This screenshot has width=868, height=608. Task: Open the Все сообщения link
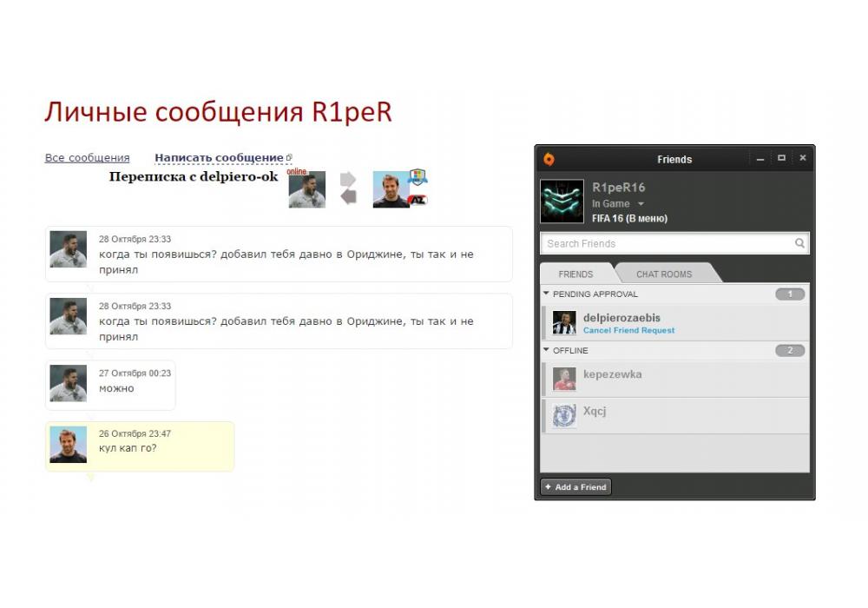87,158
